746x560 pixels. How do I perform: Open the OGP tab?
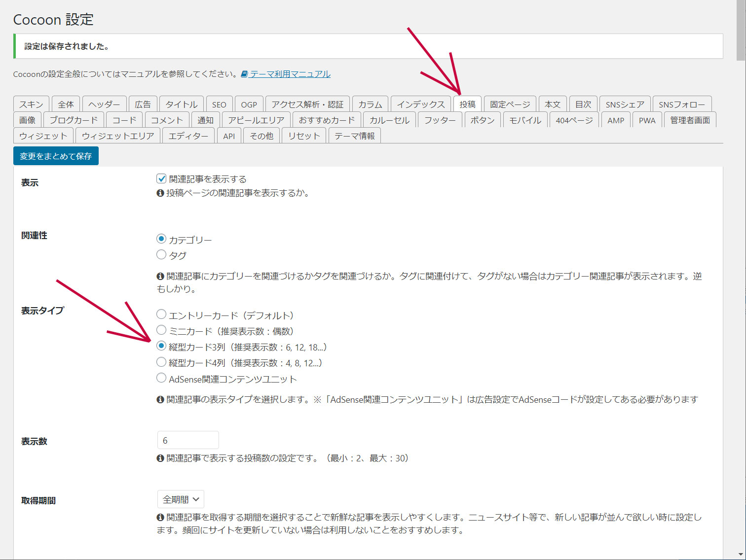click(249, 104)
